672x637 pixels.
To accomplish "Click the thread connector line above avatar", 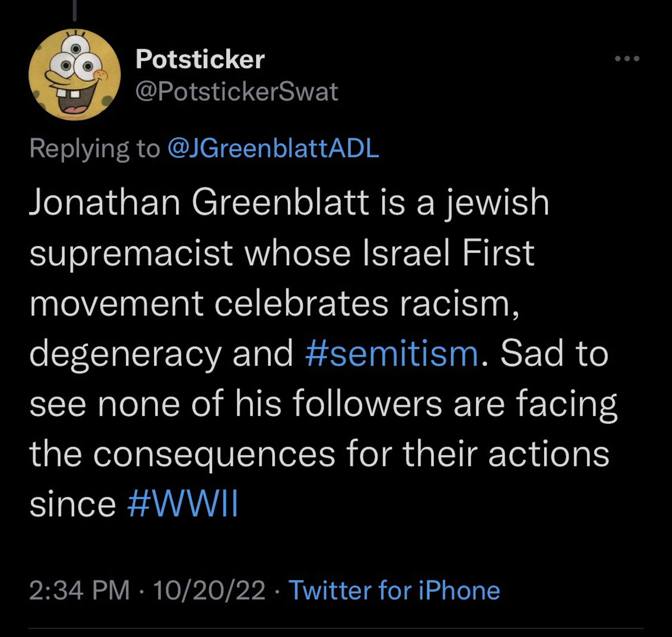I will click(75, 10).
